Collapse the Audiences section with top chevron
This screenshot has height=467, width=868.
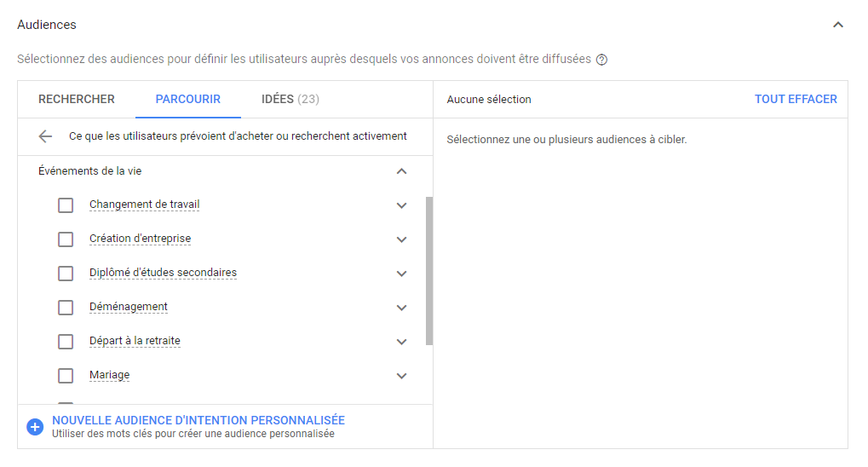tap(837, 25)
